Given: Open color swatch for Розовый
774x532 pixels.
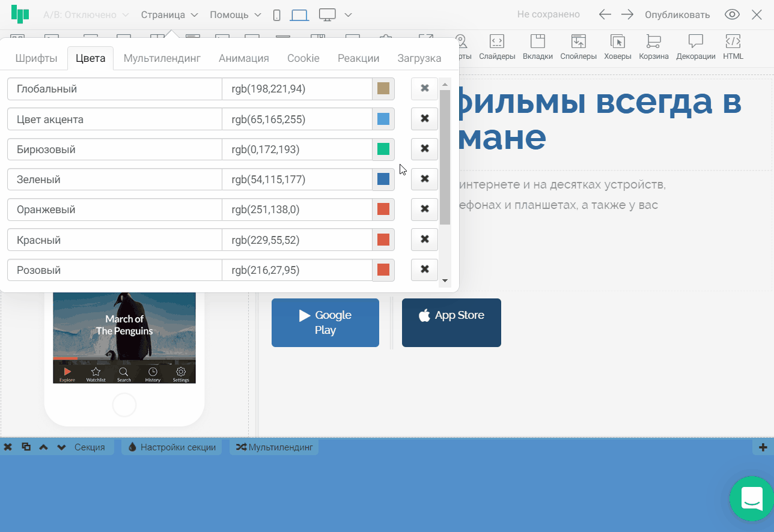Looking at the screenshot, I should pos(383,270).
